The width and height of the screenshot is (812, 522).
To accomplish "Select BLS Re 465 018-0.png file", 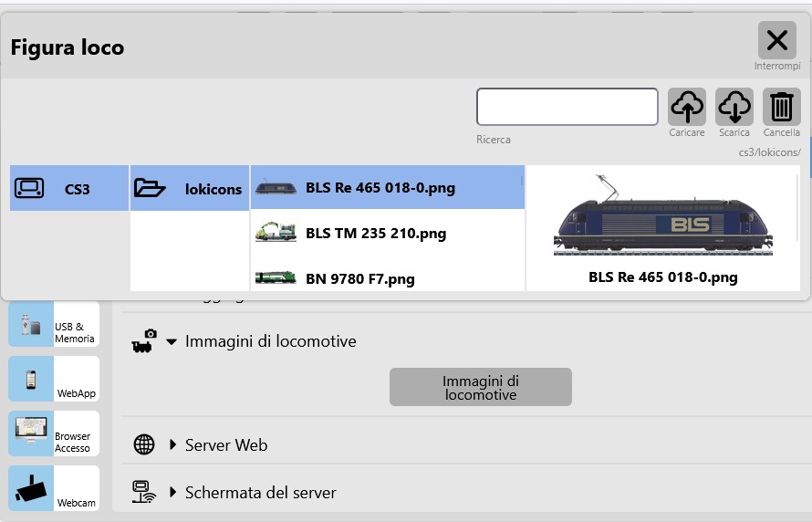I will click(x=388, y=188).
